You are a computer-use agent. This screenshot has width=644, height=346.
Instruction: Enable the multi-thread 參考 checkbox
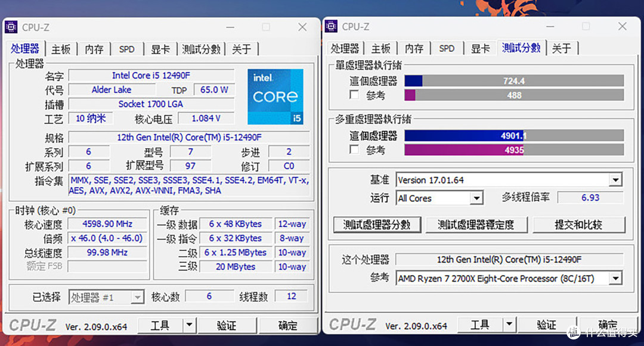click(x=354, y=149)
